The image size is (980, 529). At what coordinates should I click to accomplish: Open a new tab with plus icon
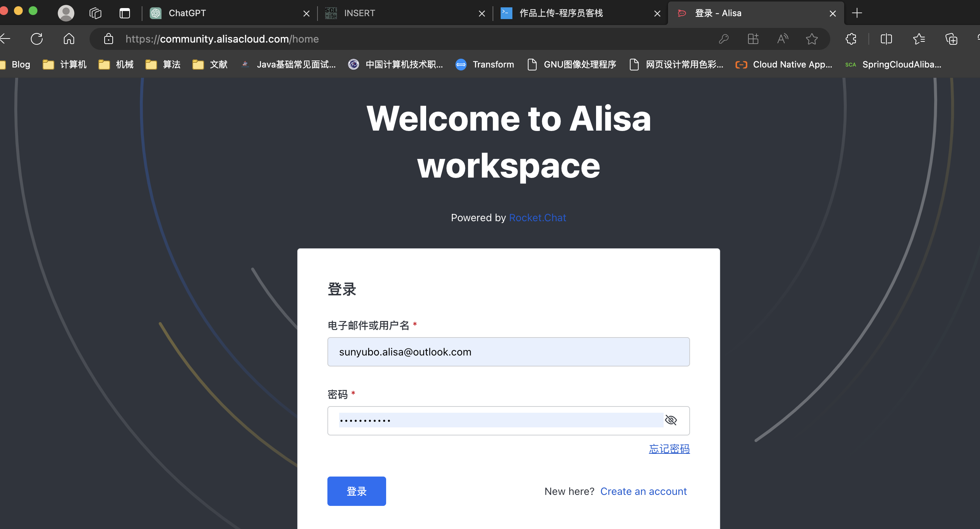(x=857, y=13)
